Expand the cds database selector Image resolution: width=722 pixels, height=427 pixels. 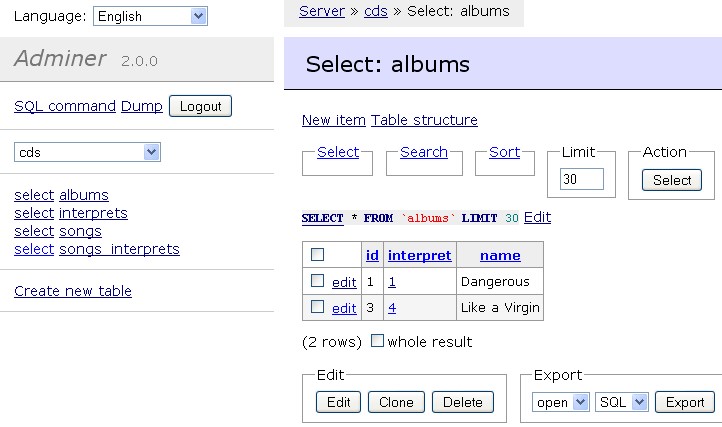tap(87, 152)
